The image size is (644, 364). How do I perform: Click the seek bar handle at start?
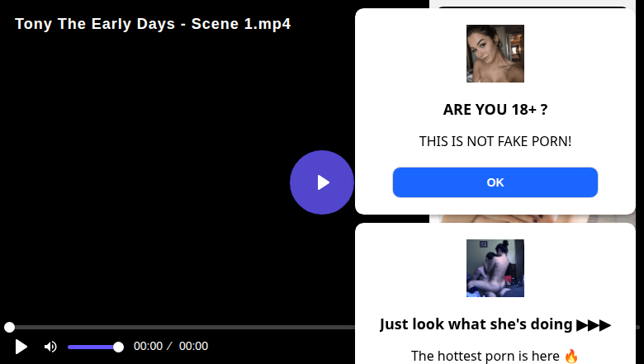(x=9, y=328)
